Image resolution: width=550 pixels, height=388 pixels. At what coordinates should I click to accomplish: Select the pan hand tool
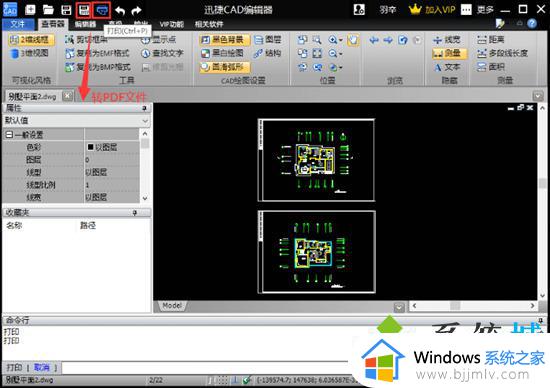[353, 40]
